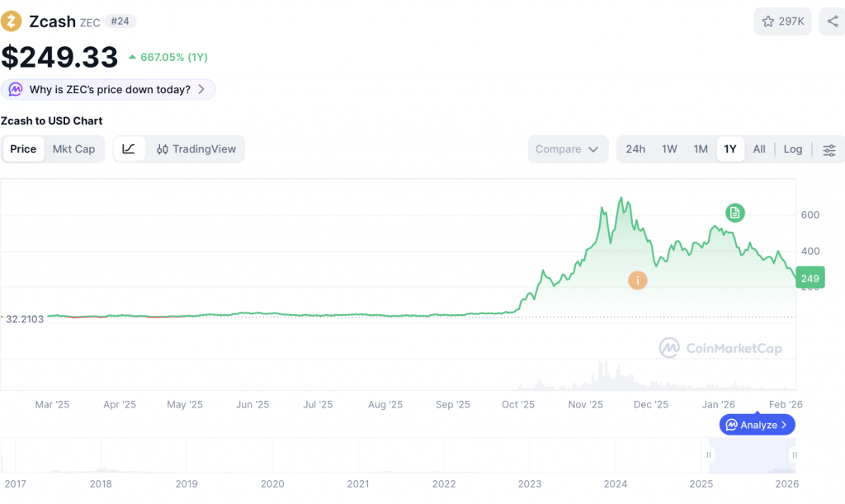Open TradingView candlestick chart
845x504 pixels.
[x=196, y=149]
